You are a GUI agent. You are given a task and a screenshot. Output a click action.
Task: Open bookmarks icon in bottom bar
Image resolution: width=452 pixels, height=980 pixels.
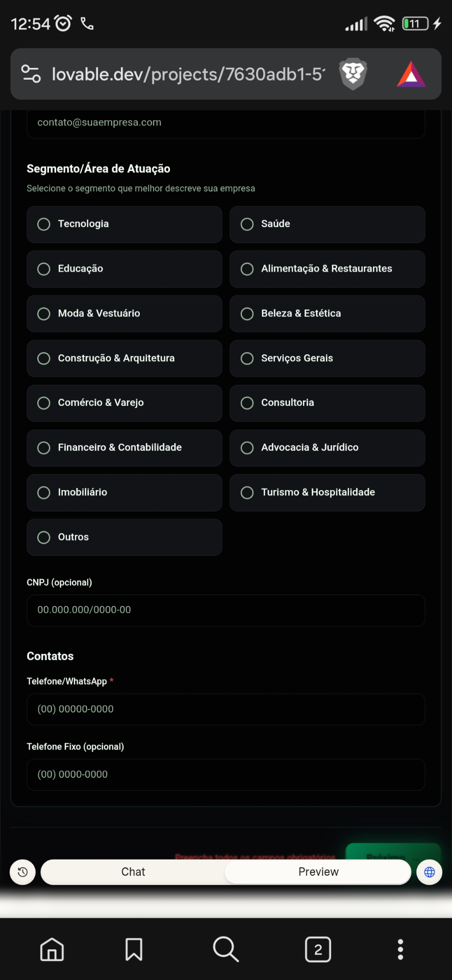[134, 949]
